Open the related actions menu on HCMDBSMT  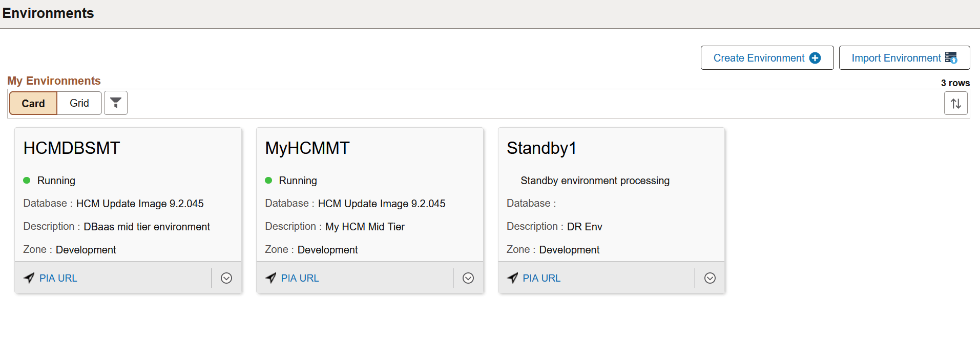pyautogui.click(x=226, y=278)
